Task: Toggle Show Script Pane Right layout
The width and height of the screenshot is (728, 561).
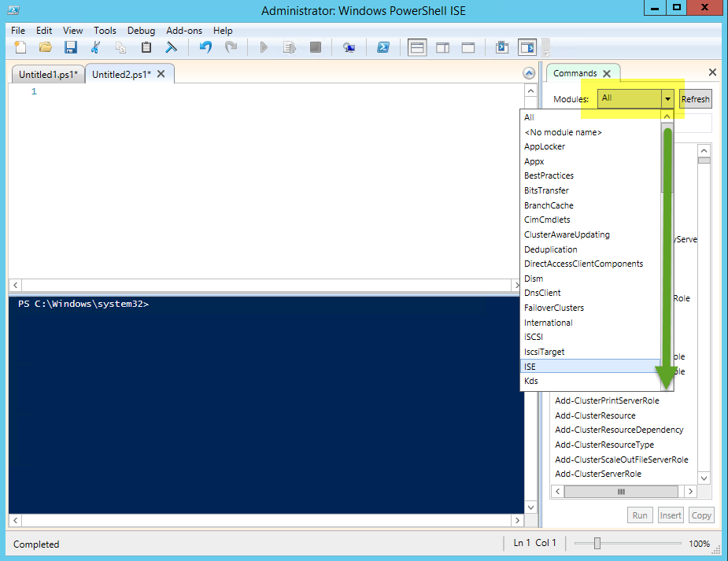Action: [442, 48]
